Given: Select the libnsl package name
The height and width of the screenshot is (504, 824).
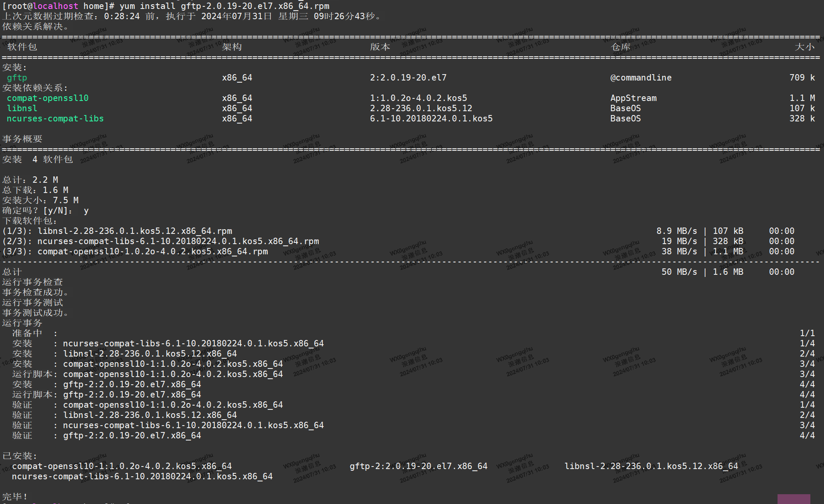Looking at the screenshot, I should tap(22, 108).
